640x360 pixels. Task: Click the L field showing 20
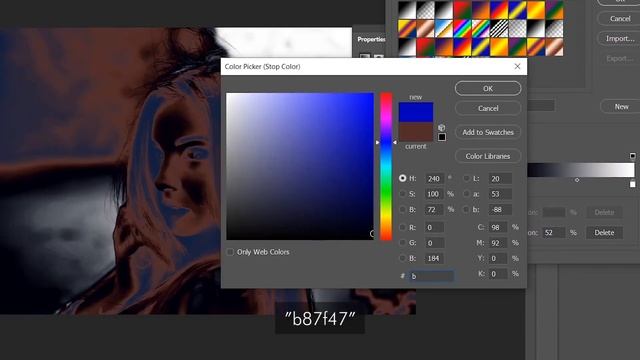click(500, 178)
